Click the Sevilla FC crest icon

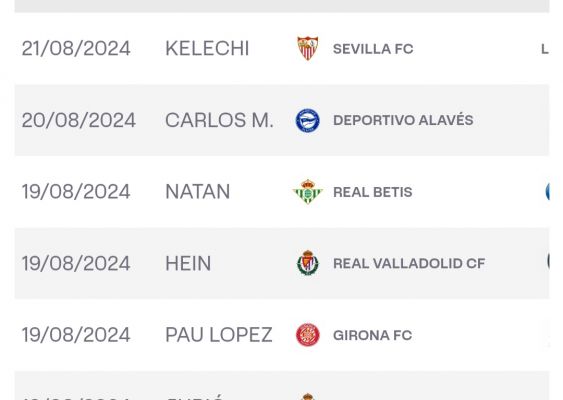(x=308, y=48)
